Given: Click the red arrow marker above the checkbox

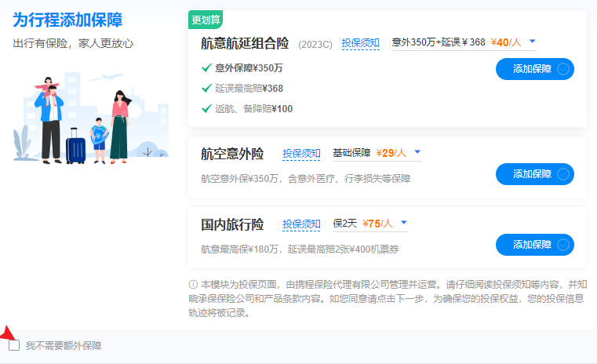Looking at the screenshot, I should 9,332.
